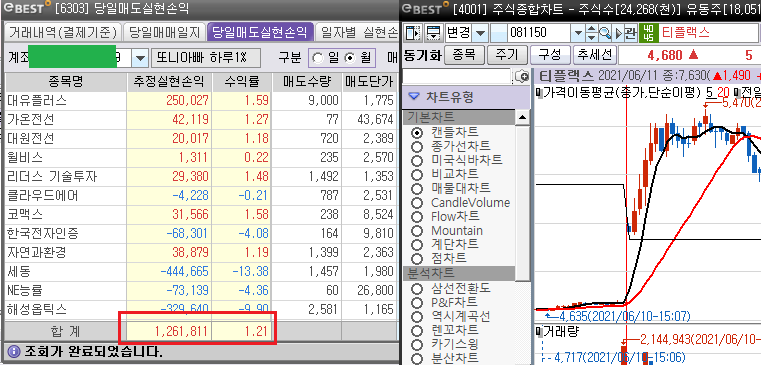Open the 일자별 실현손 tab
761x365 pixels.
coord(358,33)
